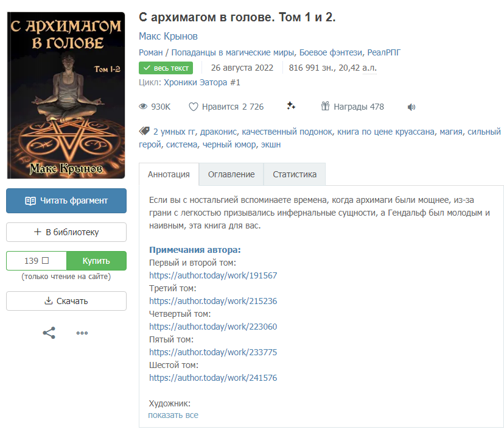
Task: Select the Аннотация tab
Action: [169, 174]
